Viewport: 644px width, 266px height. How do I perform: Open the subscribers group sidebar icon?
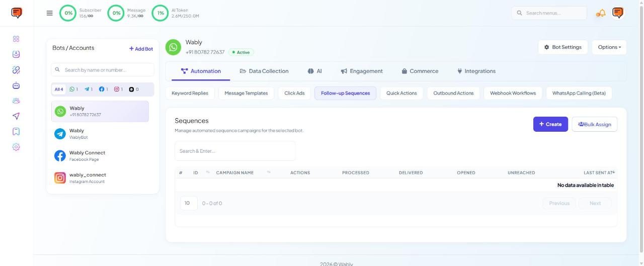[16, 101]
